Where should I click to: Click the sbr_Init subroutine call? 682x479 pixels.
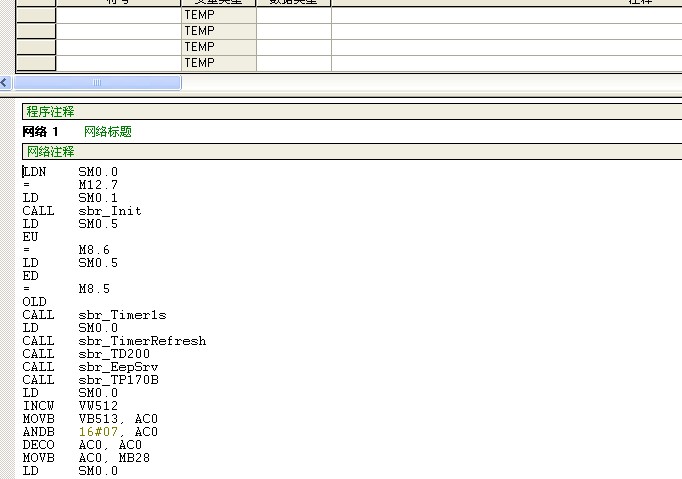pyautogui.click(x=109, y=211)
